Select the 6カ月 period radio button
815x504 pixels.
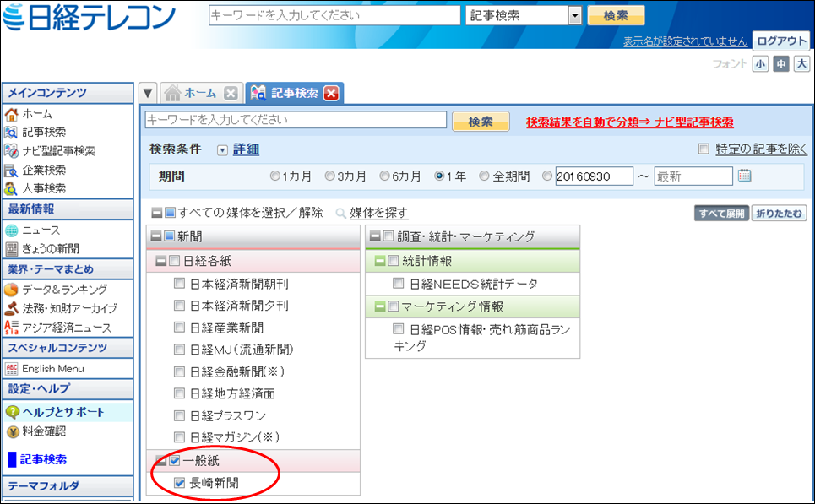pos(384,176)
